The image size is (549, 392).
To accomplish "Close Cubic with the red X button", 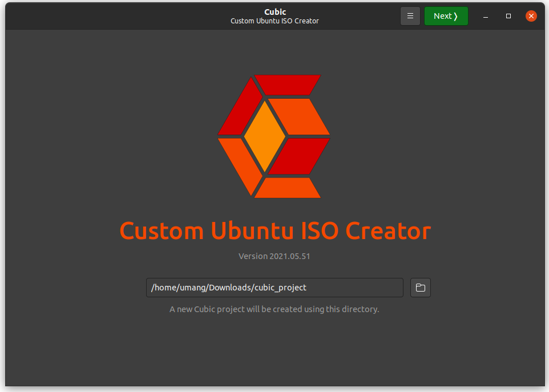I will (531, 16).
